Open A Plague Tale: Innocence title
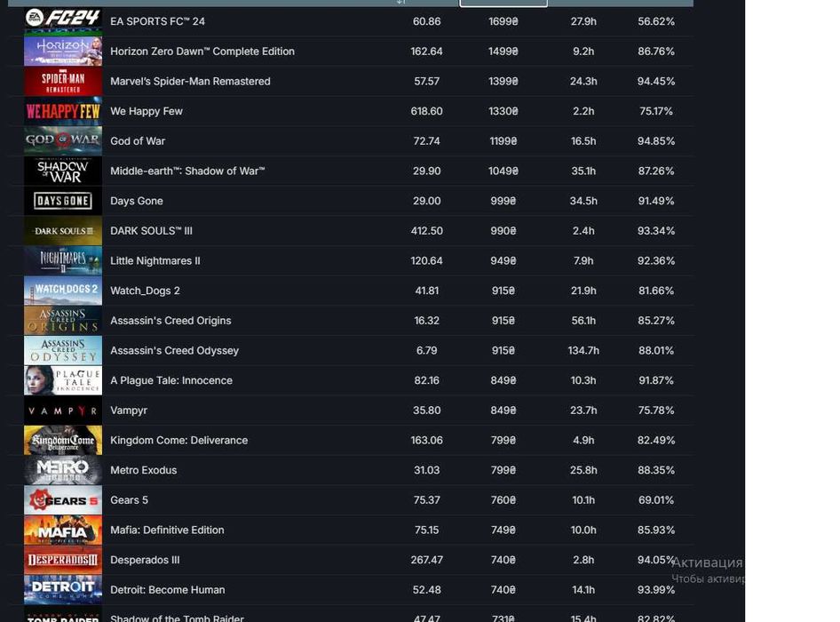Image resolution: width=840 pixels, height=622 pixels. 171,380
